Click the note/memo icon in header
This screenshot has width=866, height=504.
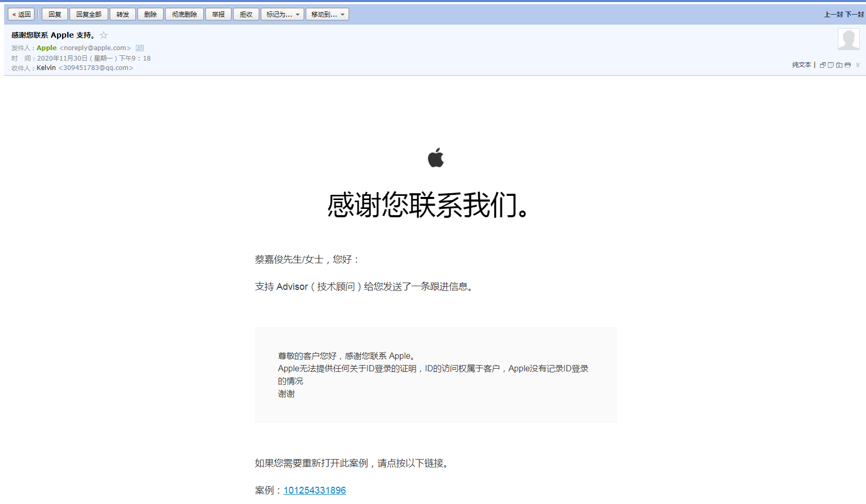click(x=830, y=65)
